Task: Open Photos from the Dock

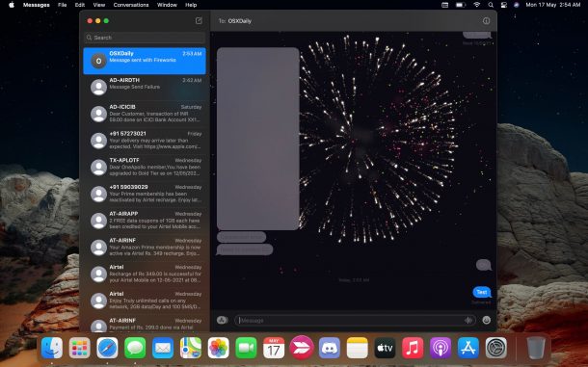Action: pyautogui.click(x=218, y=348)
